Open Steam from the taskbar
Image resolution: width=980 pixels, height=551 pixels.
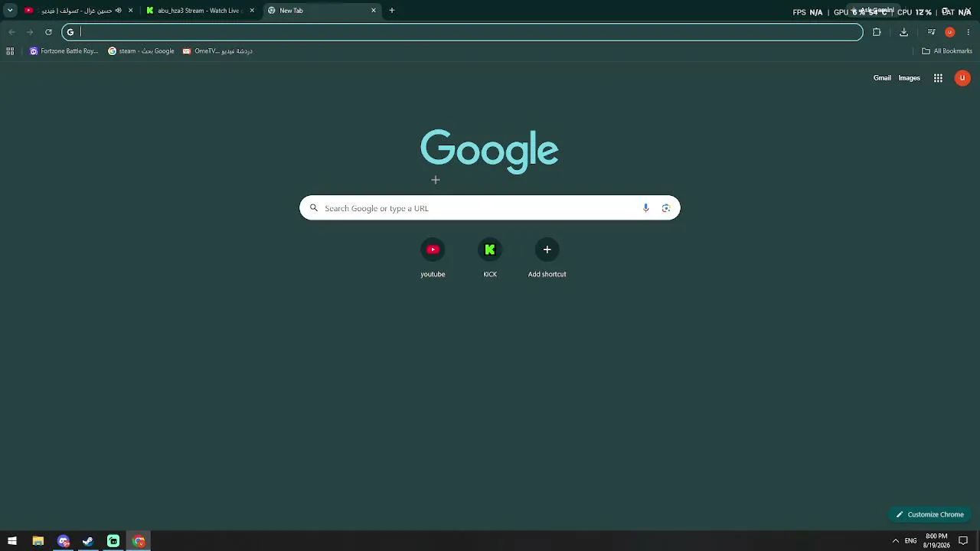click(x=88, y=541)
